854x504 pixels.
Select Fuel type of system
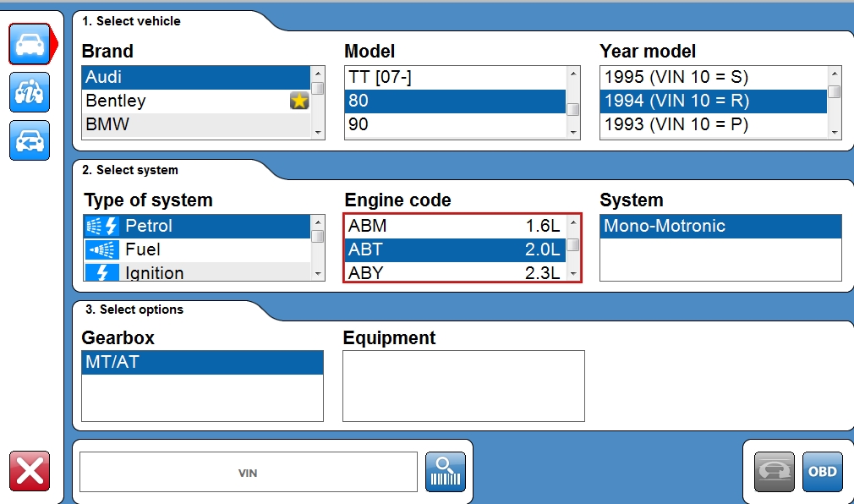[197, 249]
